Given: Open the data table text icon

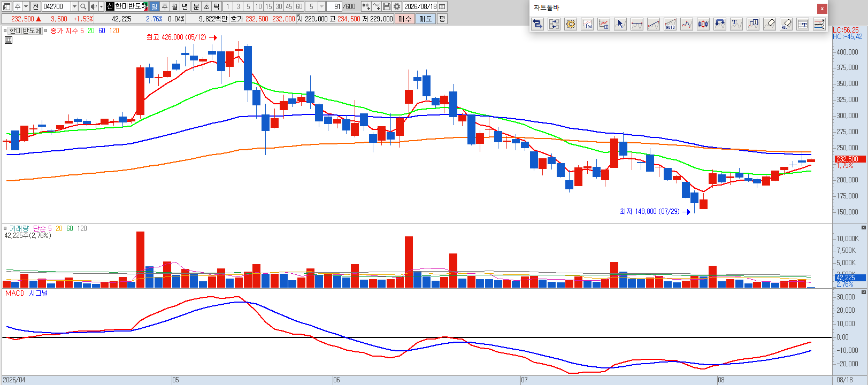Looking at the screenshot, I should (x=803, y=24).
